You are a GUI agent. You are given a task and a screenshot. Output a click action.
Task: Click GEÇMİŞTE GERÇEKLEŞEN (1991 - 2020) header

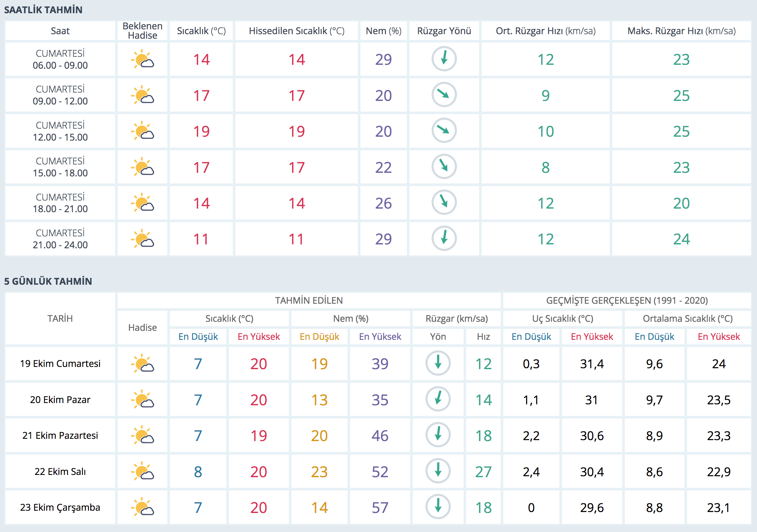coord(627,300)
